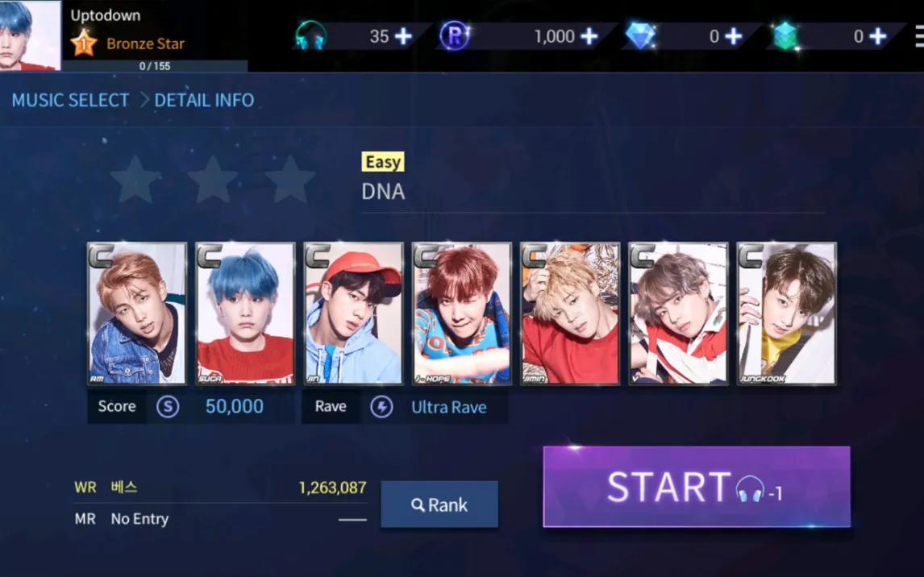The width and height of the screenshot is (924, 577).
Task: Add diamonds with plus icon
Action: 733,36
